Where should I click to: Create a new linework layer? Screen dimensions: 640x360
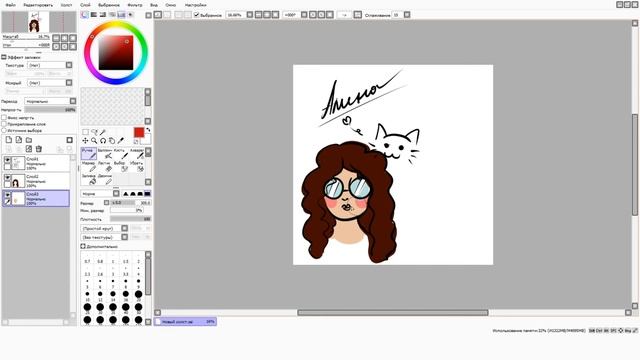[19, 140]
